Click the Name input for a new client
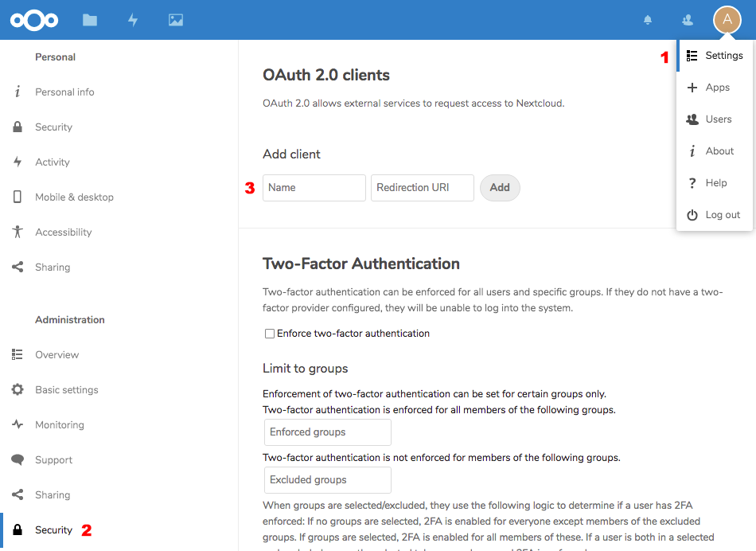This screenshot has height=551, width=756. (x=314, y=187)
